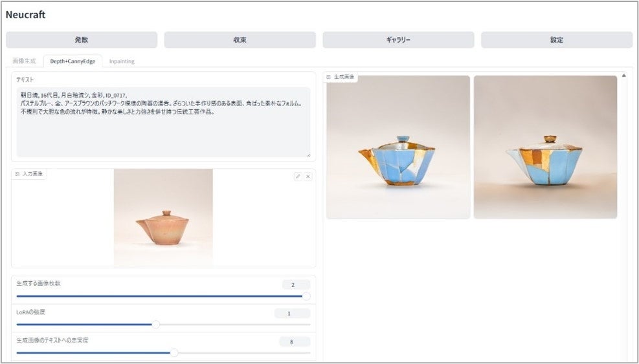The height and width of the screenshot is (364, 639).
Task: Open the 設定 button
Action: point(557,40)
